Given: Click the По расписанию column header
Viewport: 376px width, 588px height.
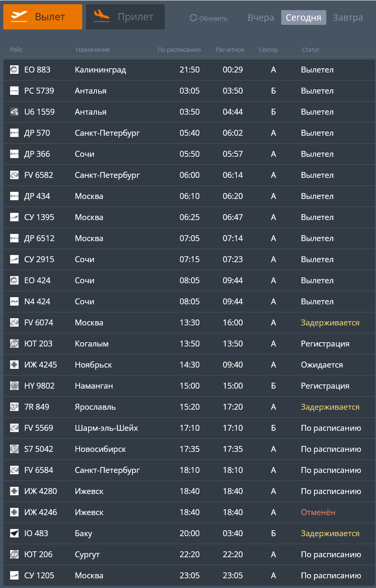Looking at the screenshot, I should click(x=179, y=50).
